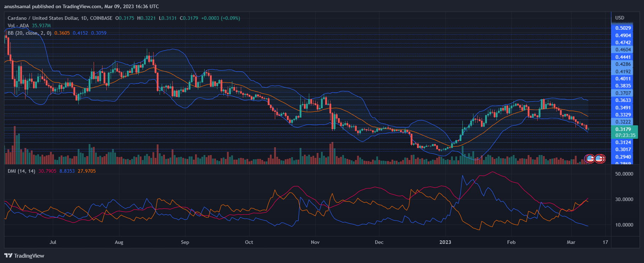
Task: Click the Dec label on the time axis
Action: 379,242
